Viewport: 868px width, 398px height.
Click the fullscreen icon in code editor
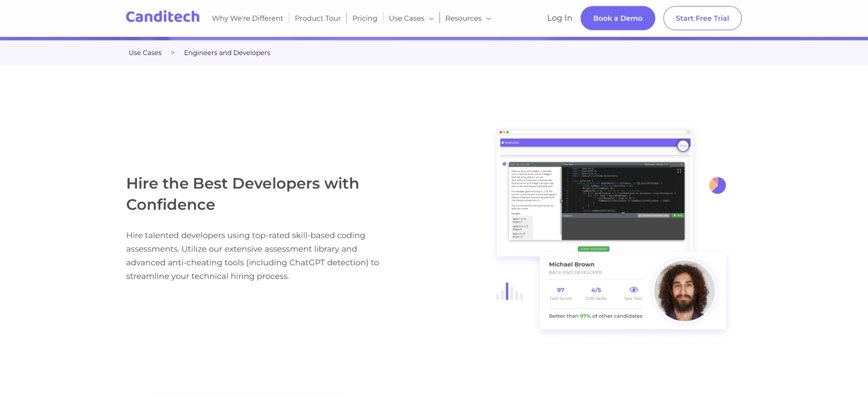coord(679,171)
